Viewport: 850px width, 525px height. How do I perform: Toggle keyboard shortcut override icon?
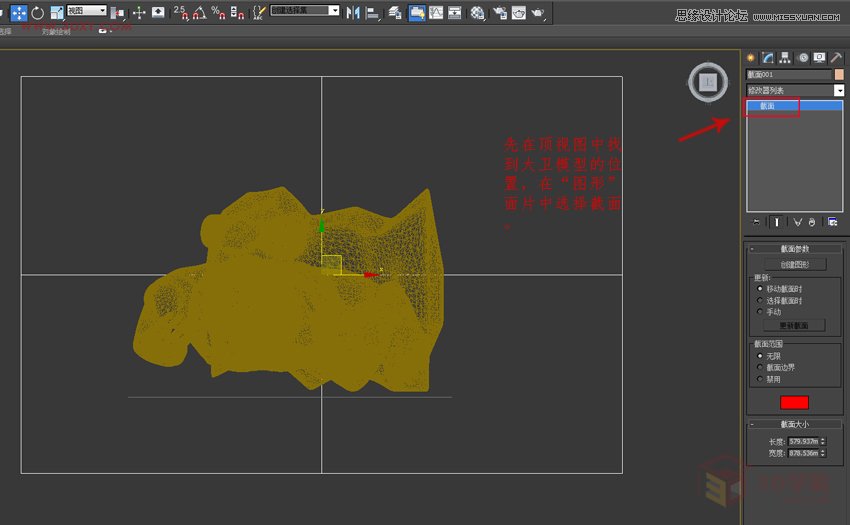tap(158, 12)
